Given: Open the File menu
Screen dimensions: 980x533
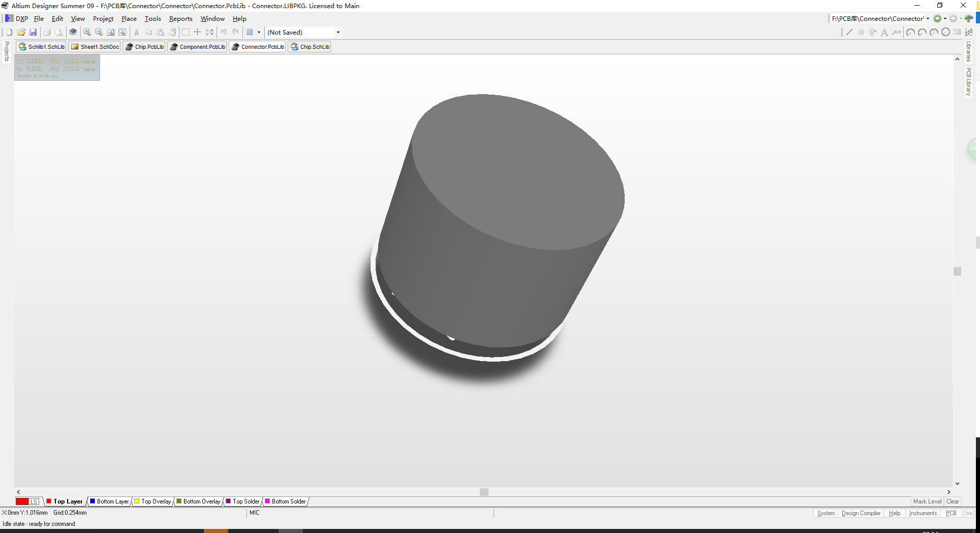Looking at the screenshot, I should (x=39, y=18).
